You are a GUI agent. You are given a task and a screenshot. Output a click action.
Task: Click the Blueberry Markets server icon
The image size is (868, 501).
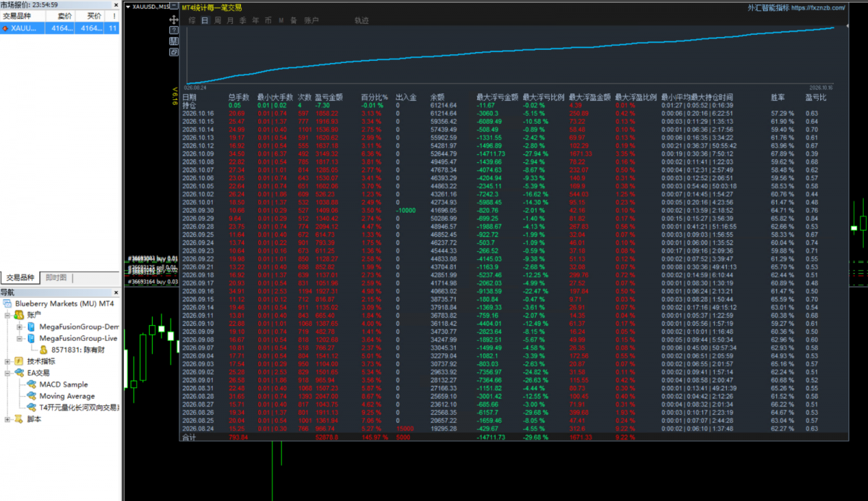point(8,303)
